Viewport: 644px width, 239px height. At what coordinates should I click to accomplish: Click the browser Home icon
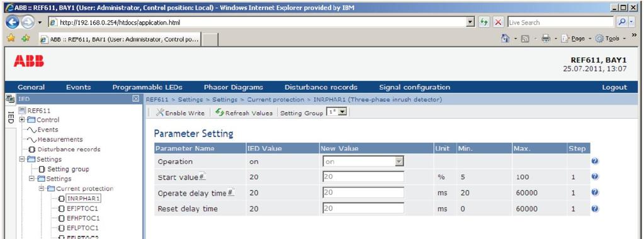(506, 38)
